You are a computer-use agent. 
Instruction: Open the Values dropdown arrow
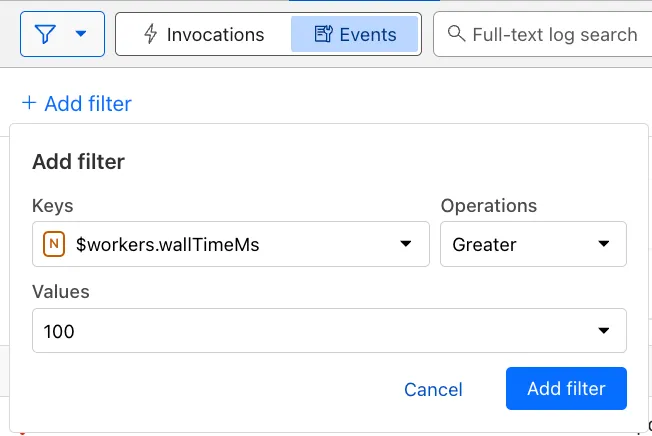pos(603,331)
